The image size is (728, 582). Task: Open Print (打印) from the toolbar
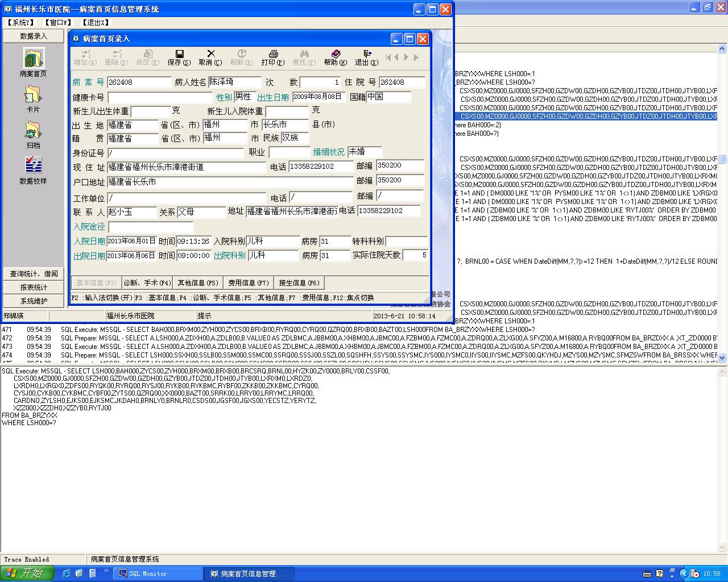pos(272,57)
